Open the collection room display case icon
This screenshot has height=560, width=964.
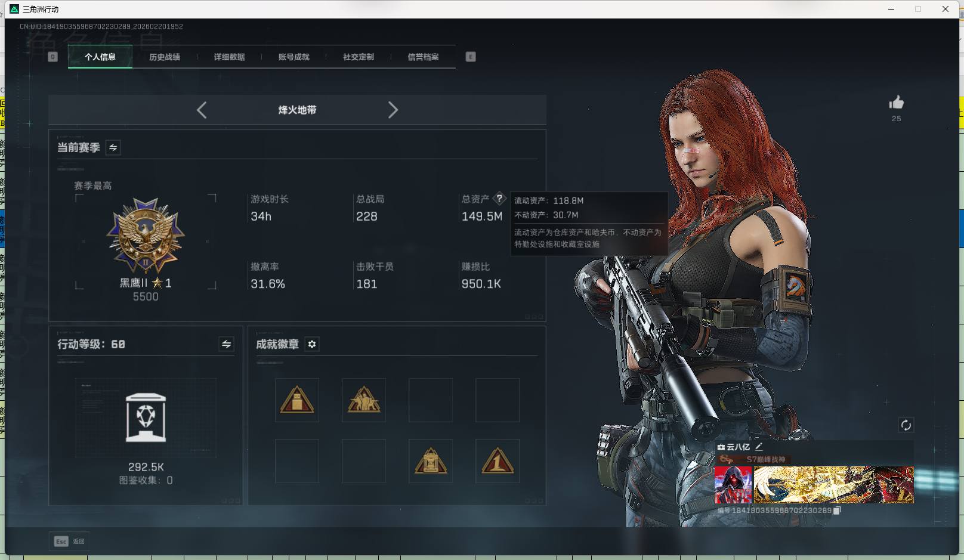146,417
